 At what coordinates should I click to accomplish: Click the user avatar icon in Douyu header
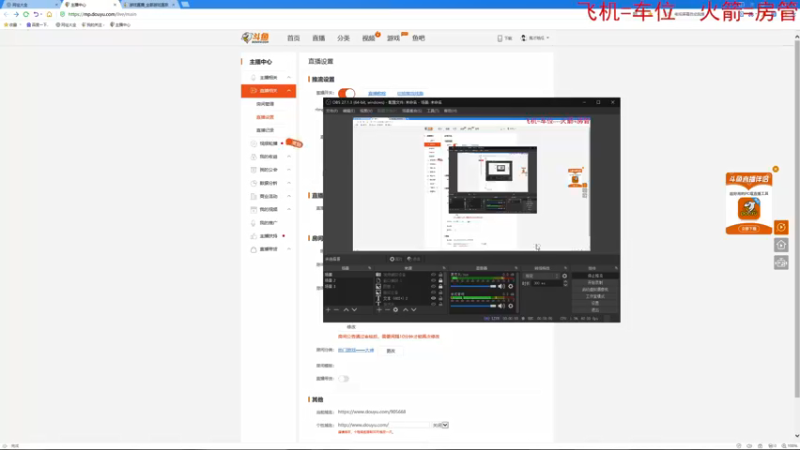point(523,38)
